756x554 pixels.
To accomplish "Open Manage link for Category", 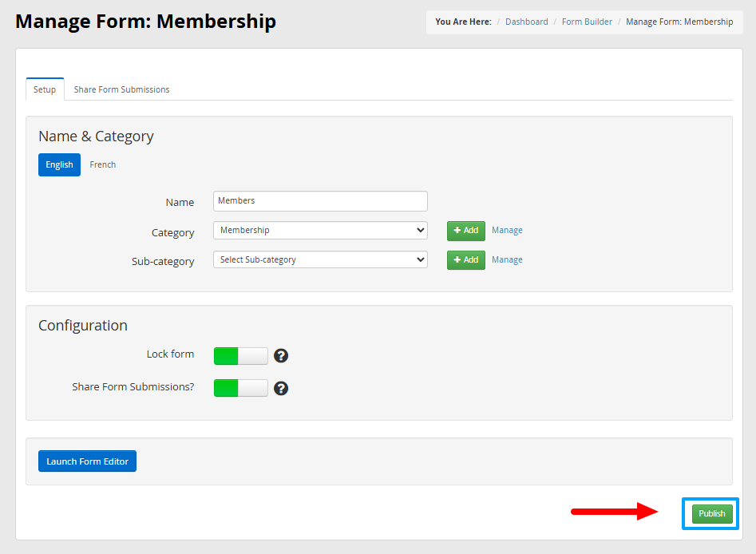I will [507, 231].
